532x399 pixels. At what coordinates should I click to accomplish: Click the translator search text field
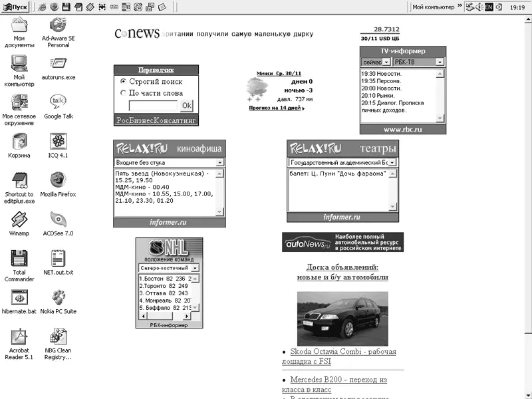[x=154, y=105]
